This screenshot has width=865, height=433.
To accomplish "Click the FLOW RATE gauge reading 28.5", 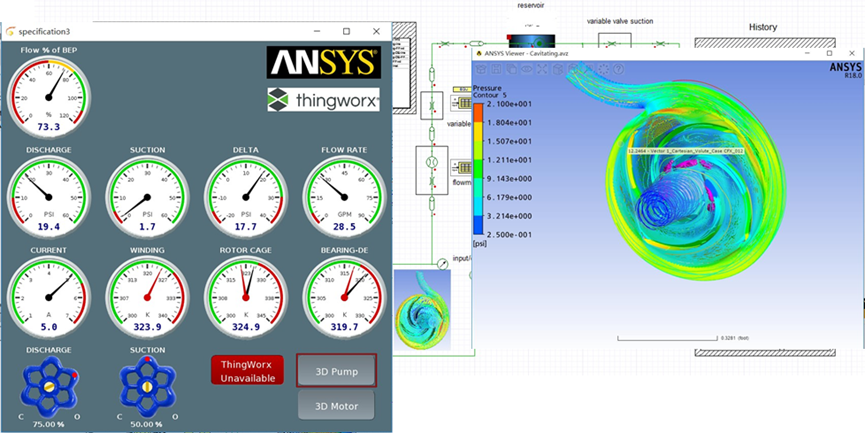I will click(345, 197).
